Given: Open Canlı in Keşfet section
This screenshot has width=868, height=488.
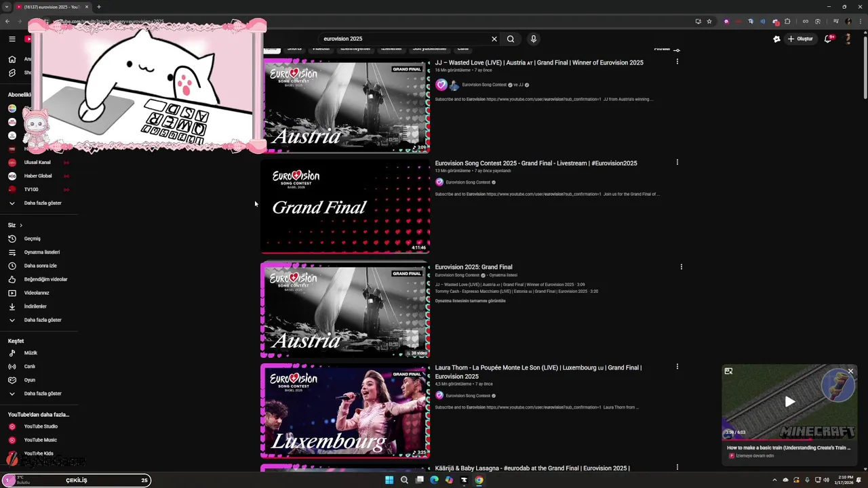Looking at the screenshot, I should coord(39,366).
